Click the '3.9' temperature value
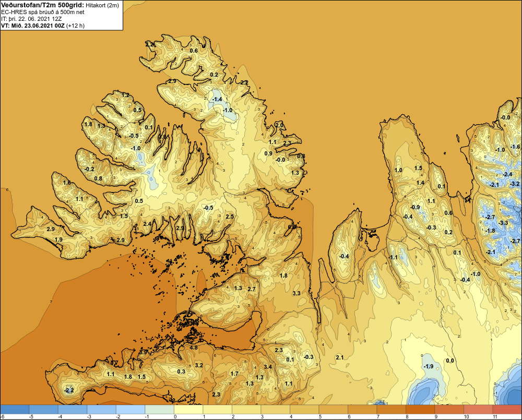This screenshot has height=420, width=522. click(x=144, y=352)
